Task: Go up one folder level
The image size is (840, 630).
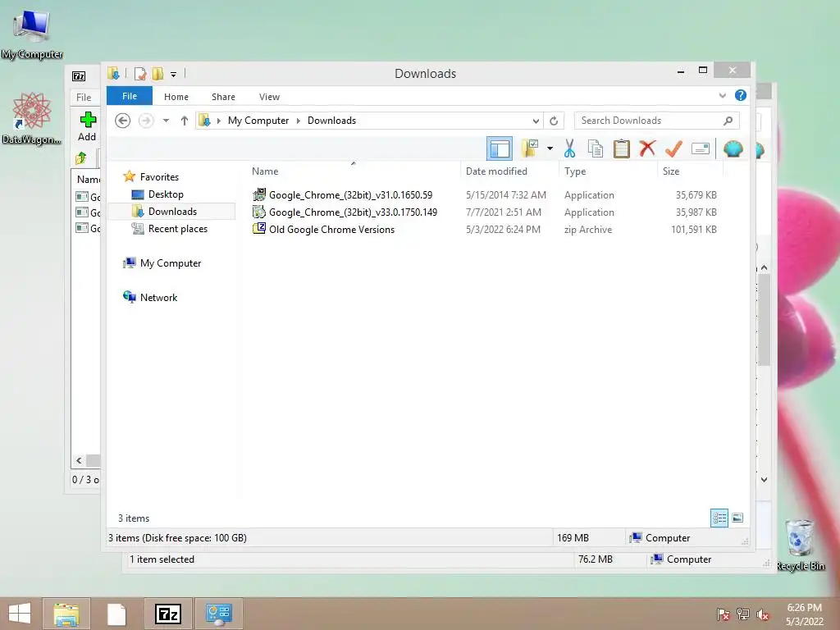Action: [x=185, y=121]
